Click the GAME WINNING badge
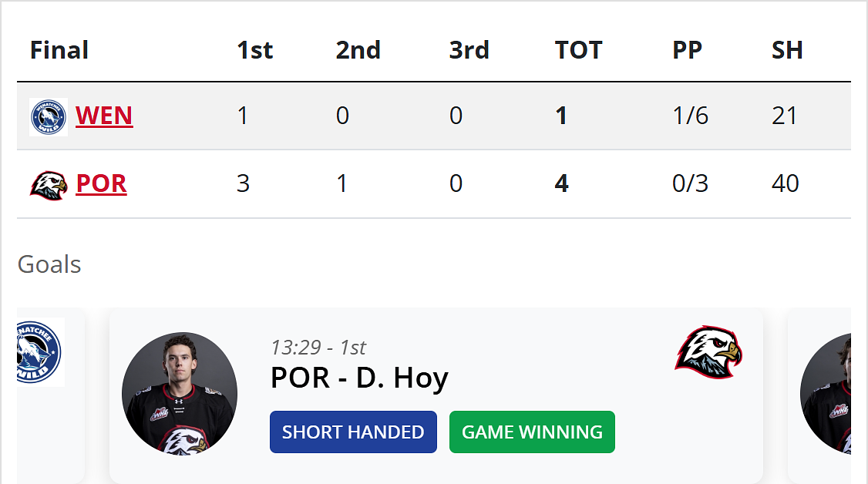Viewport: 868px width, 484px height. pyautogui.click(x=532, y=432)
